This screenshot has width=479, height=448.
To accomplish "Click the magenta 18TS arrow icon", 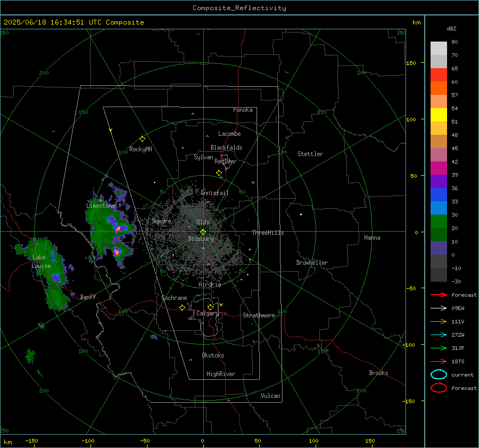I will (439, 362).
